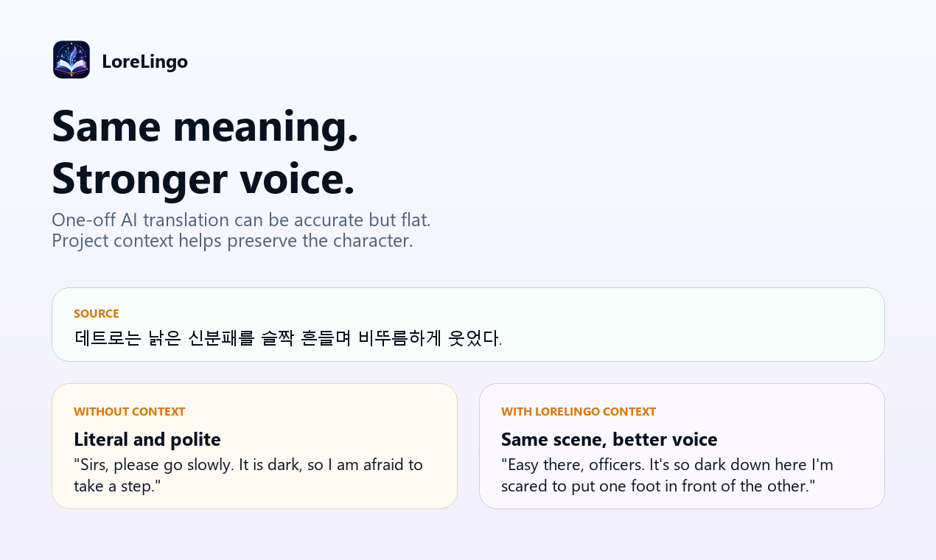The height and width of the screenshot is (560, 936).
Task: Click the 'Same scene, better voice' heading
Action: (x=610, y=439)
